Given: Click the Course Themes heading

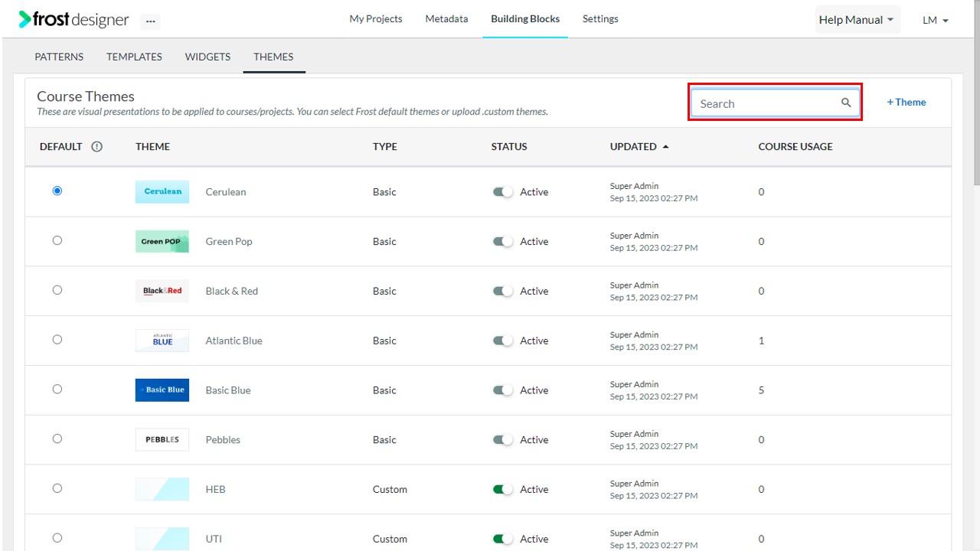Looking at the screenshot, I should point(86,96).
